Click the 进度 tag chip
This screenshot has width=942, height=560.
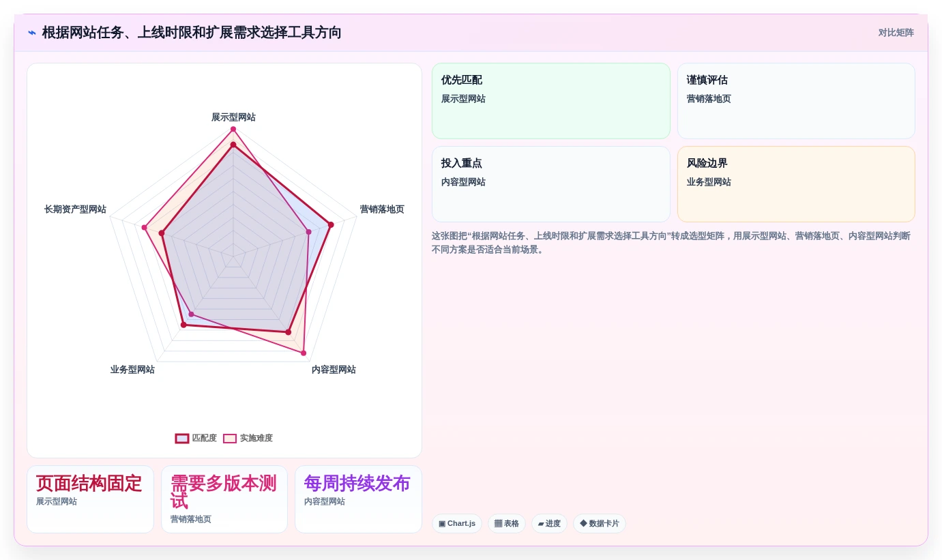[x=549, y=523]
